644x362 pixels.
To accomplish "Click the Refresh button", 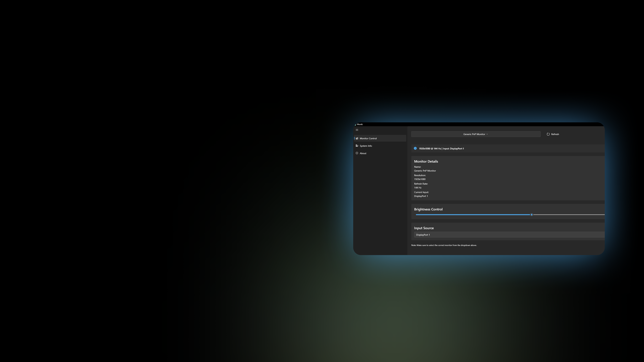I will (553, 134).
